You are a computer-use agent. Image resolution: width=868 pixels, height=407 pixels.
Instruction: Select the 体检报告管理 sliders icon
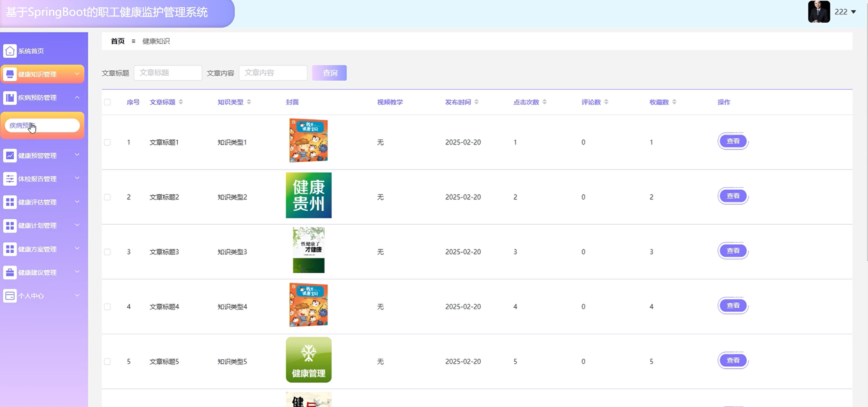pos(10,179)
